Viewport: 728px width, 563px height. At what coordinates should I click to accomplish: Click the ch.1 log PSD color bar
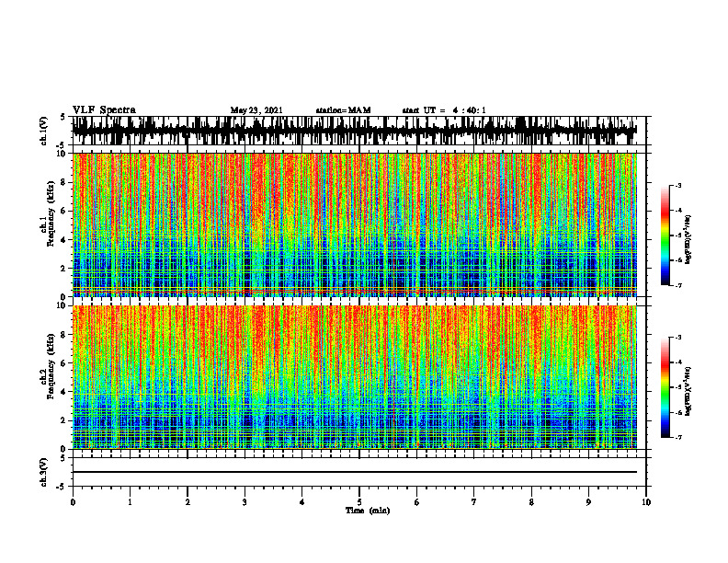pos(665,236)
